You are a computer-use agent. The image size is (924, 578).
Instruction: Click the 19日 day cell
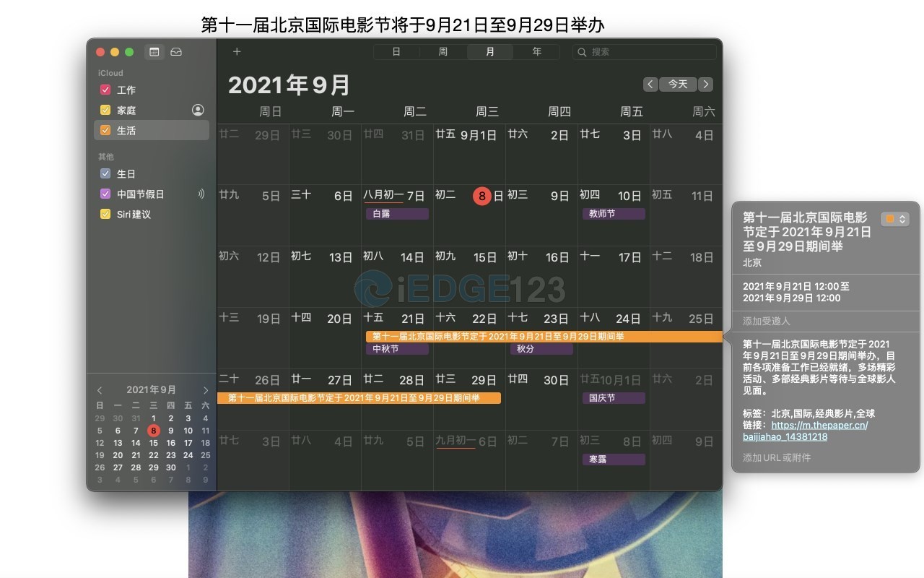click(253, 338)
